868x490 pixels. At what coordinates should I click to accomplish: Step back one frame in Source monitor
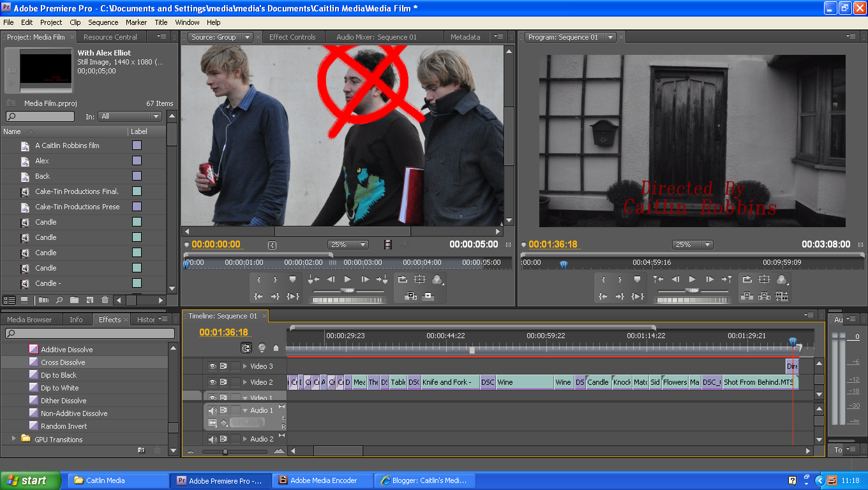tap(331, 279)
